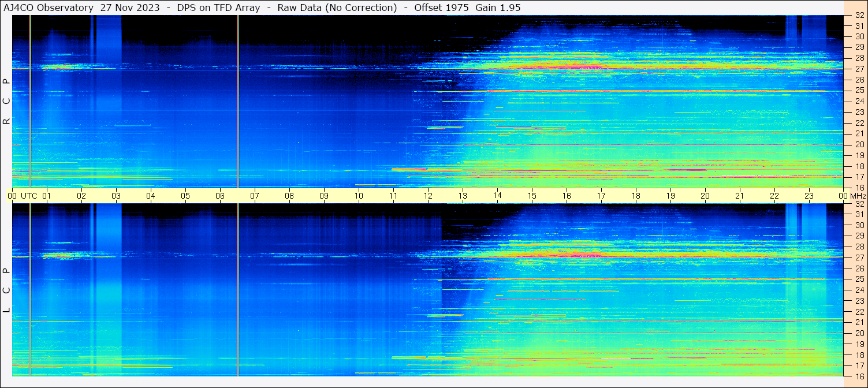The width and height of the screenshot is (868, 388).
Task: Click the AJ4CO Observatory title text
Action: point(49,8)
